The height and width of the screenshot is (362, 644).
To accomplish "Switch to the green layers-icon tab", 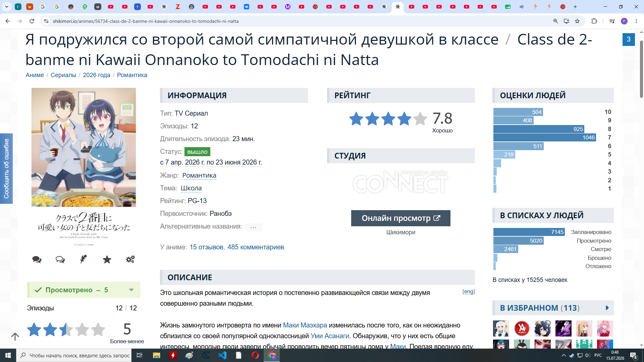I will 85,7.
